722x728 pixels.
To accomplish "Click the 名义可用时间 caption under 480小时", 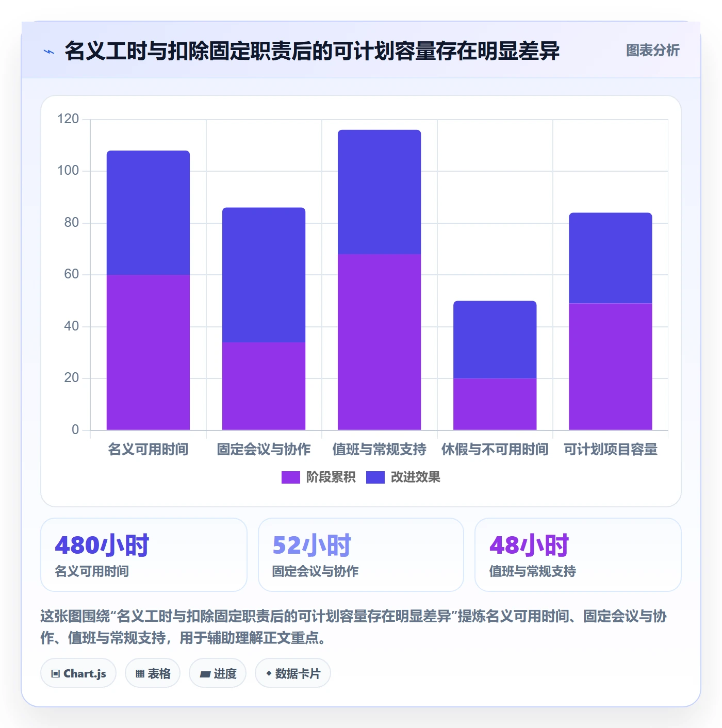I will [92, 571].
